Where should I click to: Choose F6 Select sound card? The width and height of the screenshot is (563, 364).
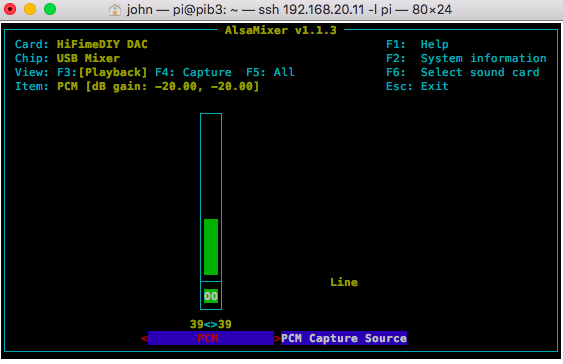pos(462,73)
